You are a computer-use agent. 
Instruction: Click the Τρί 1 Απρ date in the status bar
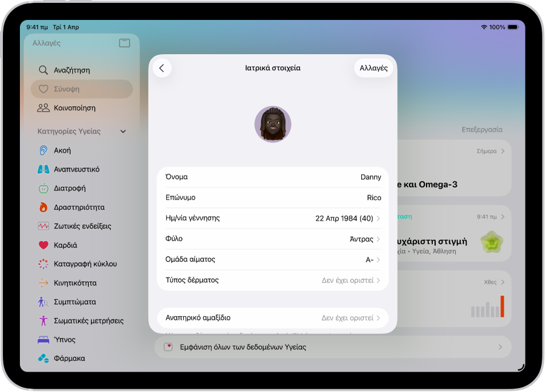(x=66, y=27)
